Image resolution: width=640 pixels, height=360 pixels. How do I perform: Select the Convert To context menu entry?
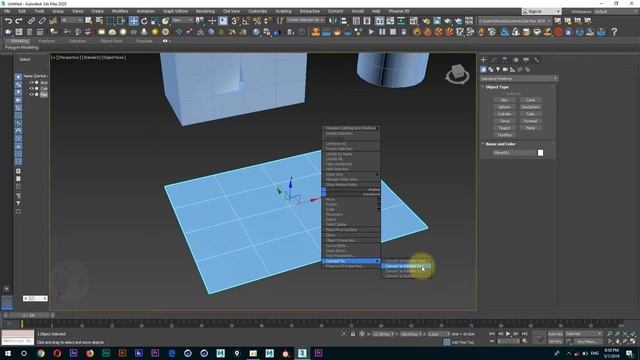point(351,261)
